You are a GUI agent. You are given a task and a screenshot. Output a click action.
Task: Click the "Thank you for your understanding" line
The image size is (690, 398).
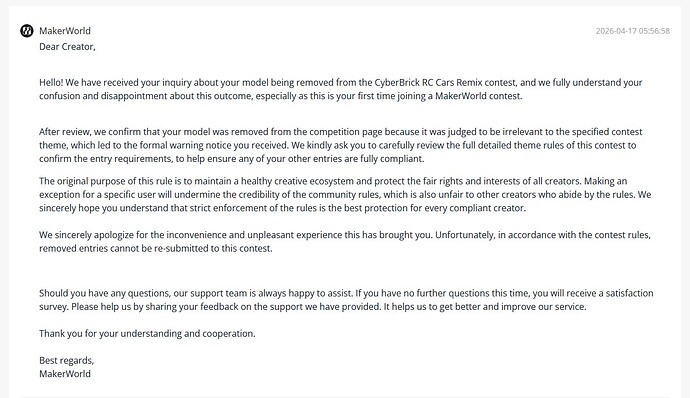[x=147, y=333]
